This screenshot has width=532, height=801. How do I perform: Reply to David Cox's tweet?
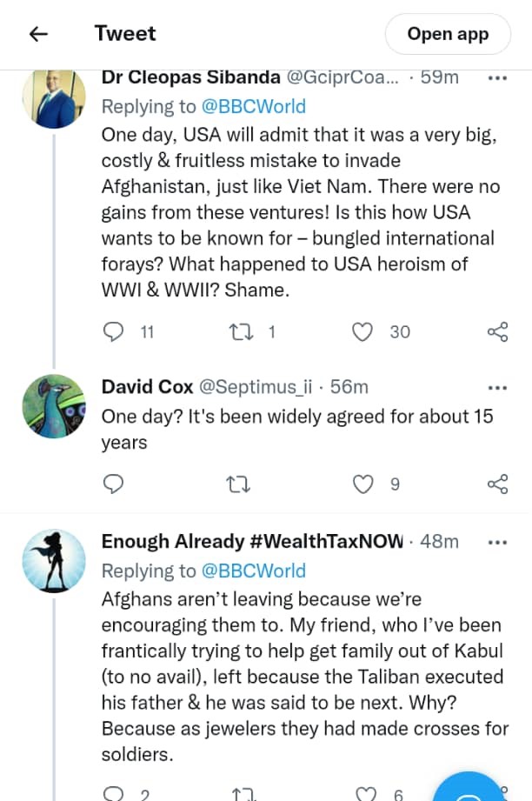coord(115,484)
